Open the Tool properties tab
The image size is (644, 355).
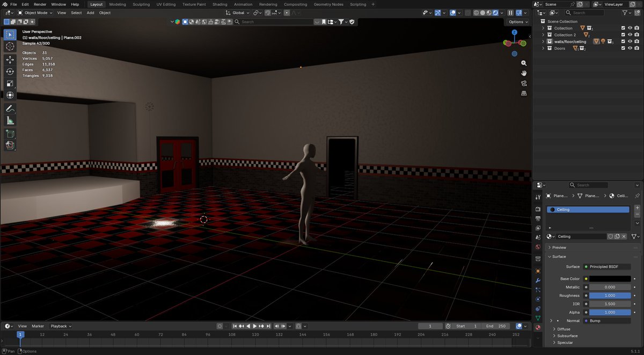click(x=538, y=196)
